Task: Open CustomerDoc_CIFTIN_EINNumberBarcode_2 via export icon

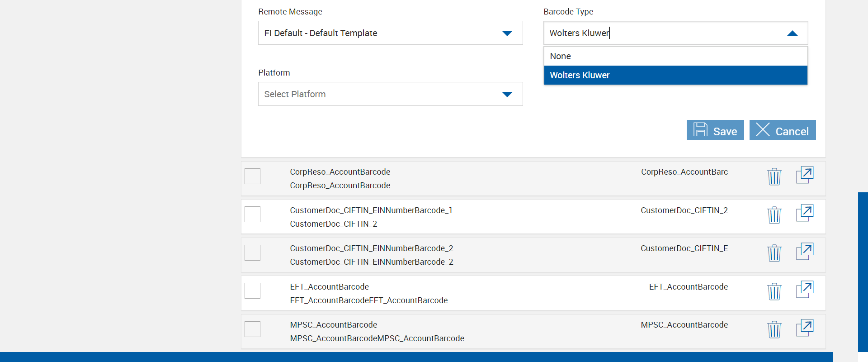Action: [804, 252]
